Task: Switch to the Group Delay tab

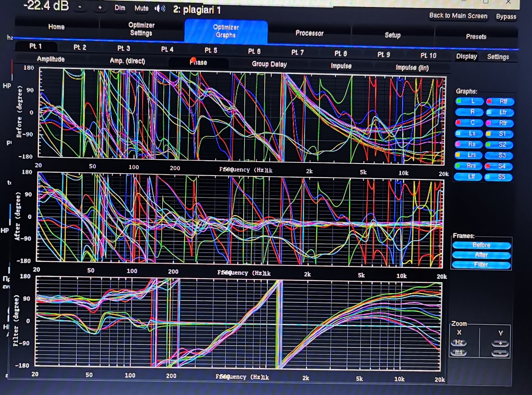Action: (x=269, y=64)
